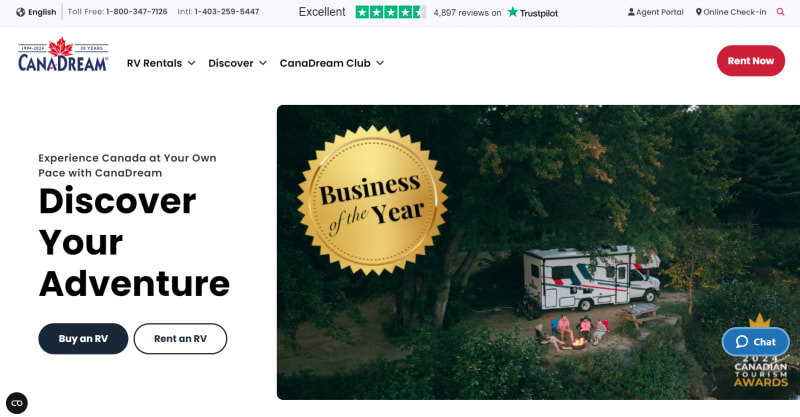This screenshot has height=417, width=800.
Task: Click the chat bubble icon
Action: pyautogui.click(x=742, y=341)
